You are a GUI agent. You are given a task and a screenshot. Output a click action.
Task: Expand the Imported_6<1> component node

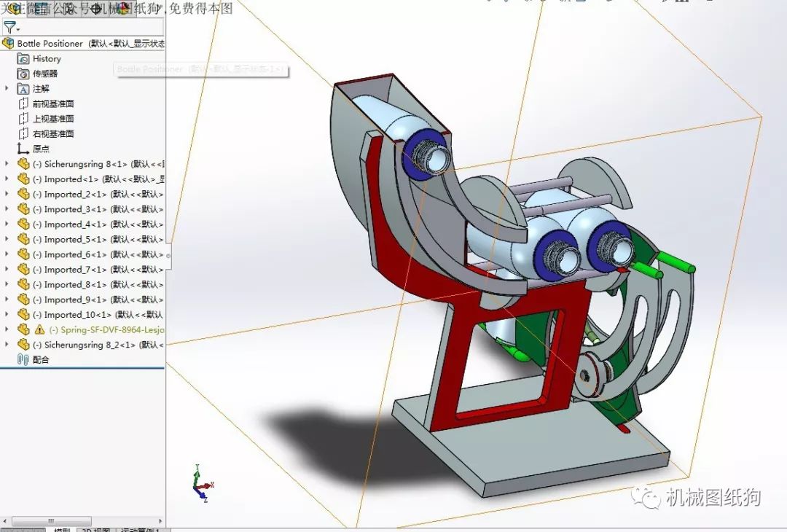(x=7, y=254)
